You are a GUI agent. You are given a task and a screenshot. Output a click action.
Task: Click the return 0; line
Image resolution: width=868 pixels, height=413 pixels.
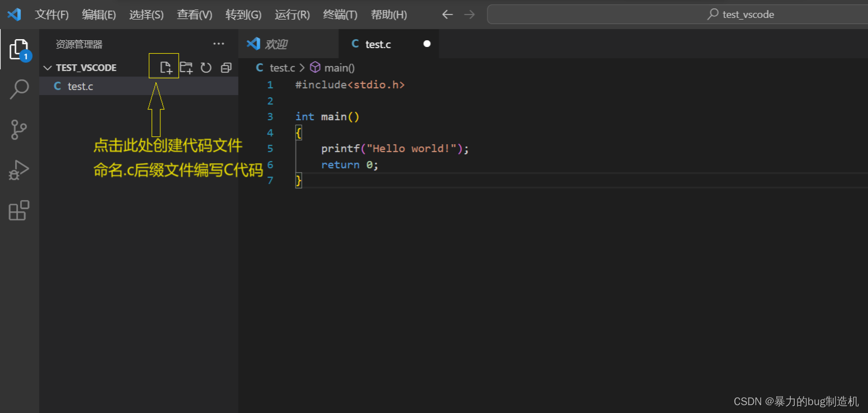[350, 165]
